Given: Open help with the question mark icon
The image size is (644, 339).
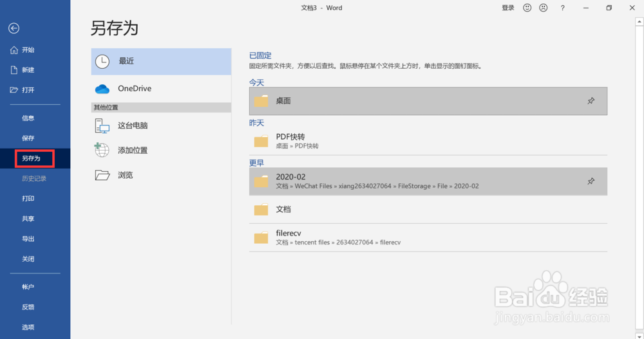Looking at the screenshot, I should (x=562, y=8).
